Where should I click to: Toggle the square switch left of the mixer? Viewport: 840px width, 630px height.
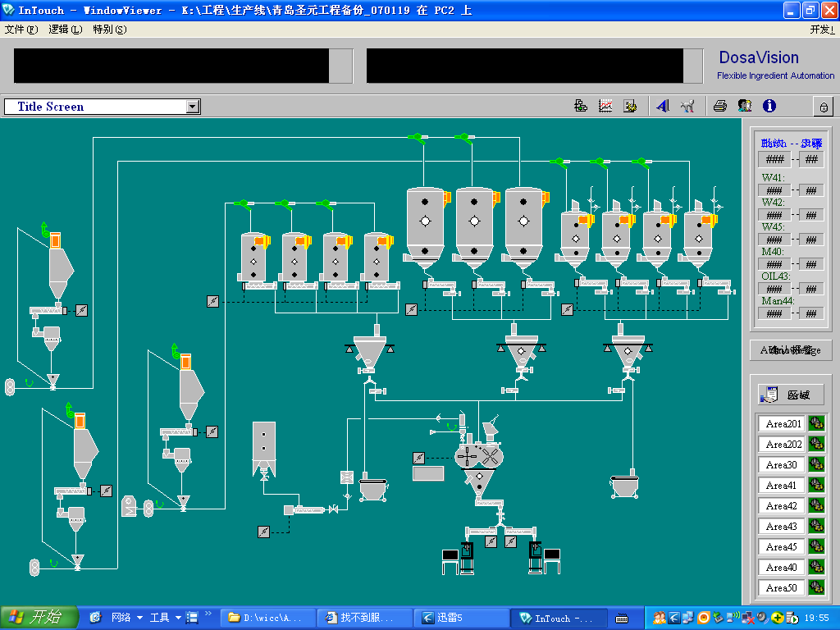point(419,457)
